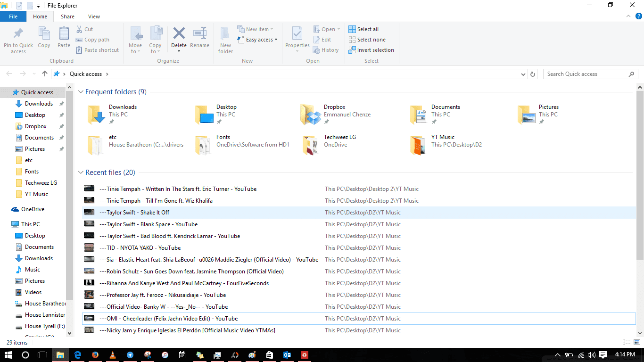The image size is (644, 362).
Task: Click Edit in Open group
Action: click(x=322, y=40)
